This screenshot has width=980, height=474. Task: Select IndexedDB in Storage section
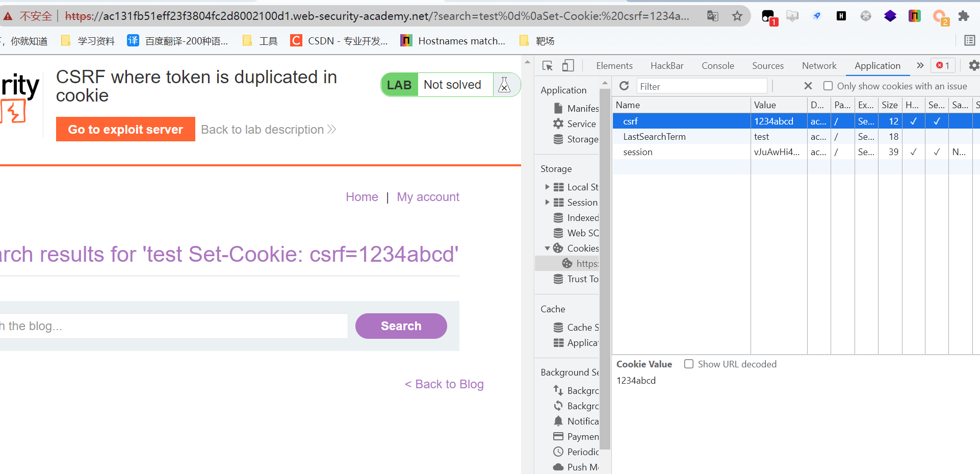(x=576, y=217)
